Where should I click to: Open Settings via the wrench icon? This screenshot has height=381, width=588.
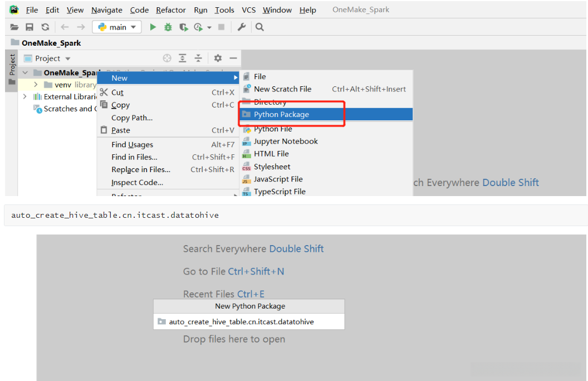(242, 27)
